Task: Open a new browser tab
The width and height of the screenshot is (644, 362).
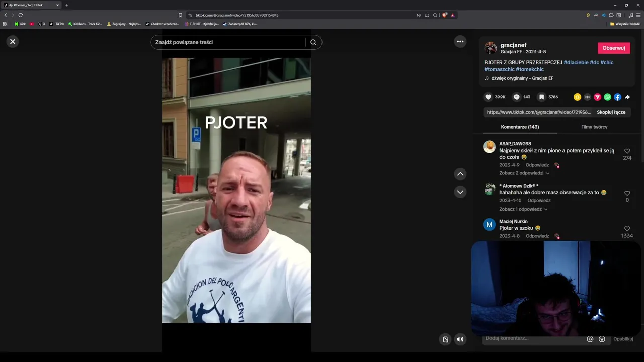Action: pos(67,5)
